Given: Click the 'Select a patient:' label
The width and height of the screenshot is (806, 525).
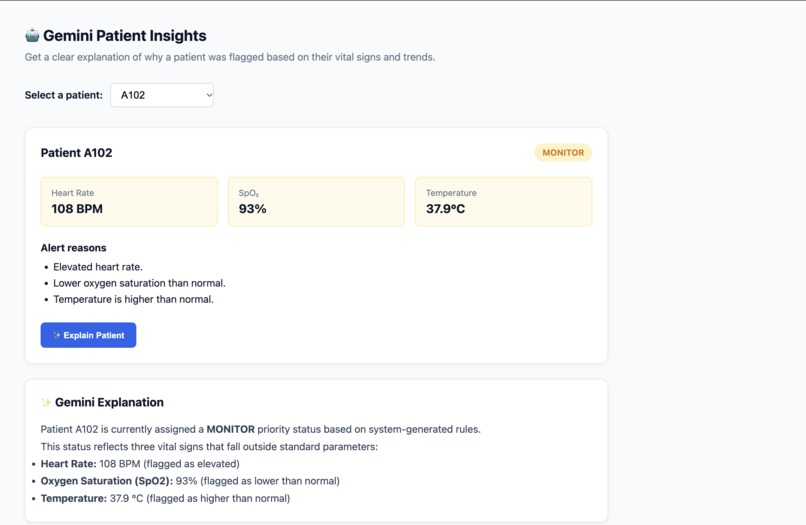Looking at the screenshot, I should pyautogui.click(x=64, y=95).
